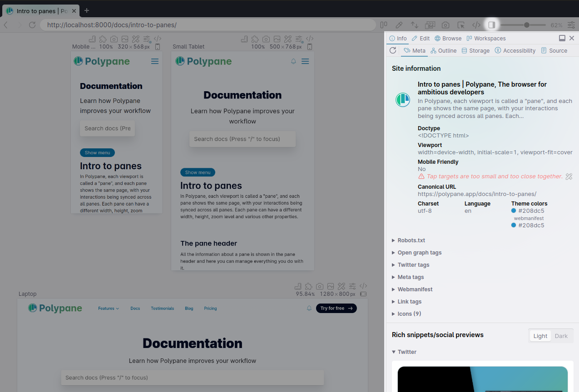579x392 pixels.
Task: Switch to the Browse panel tab
Action: [448, 39]
